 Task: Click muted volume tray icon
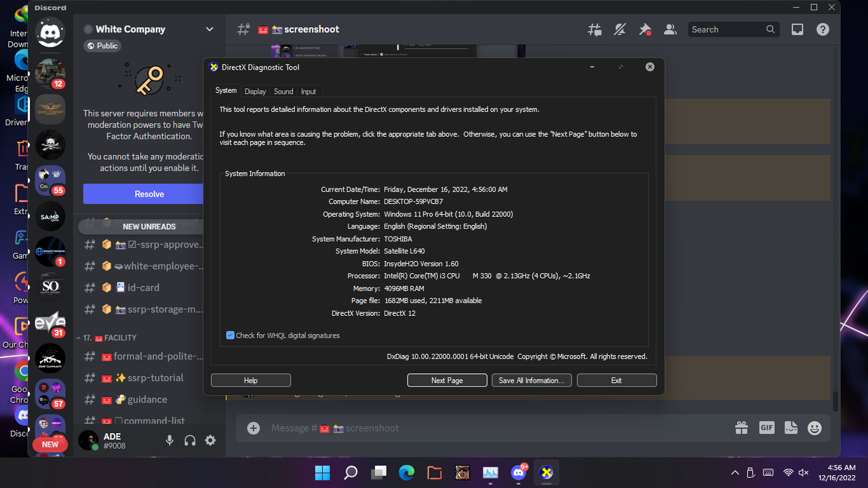[804, 472]
